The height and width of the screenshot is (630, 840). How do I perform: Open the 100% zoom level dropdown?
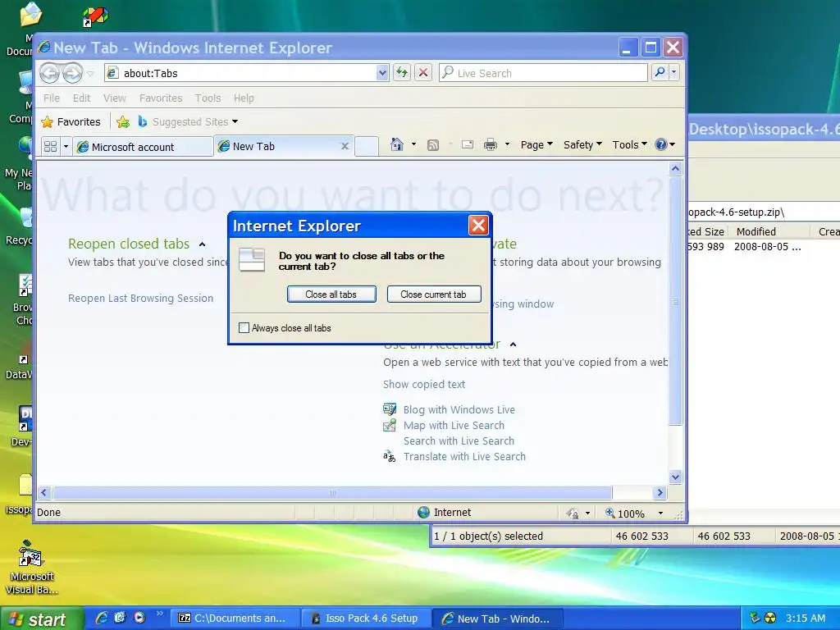point(660,514)
